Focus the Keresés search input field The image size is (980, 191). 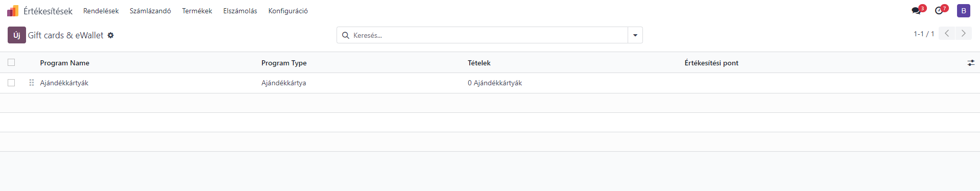[x=489, y=35]
